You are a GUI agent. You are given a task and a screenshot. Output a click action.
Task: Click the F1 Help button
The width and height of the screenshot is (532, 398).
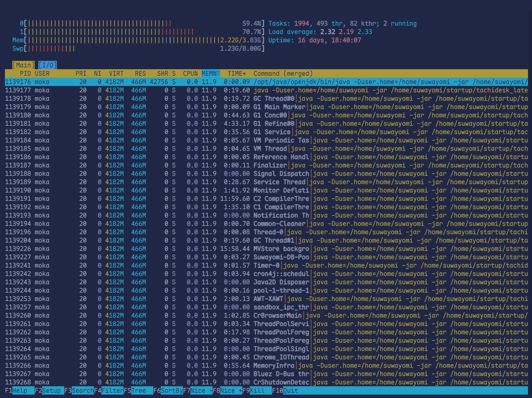[19, 391]
